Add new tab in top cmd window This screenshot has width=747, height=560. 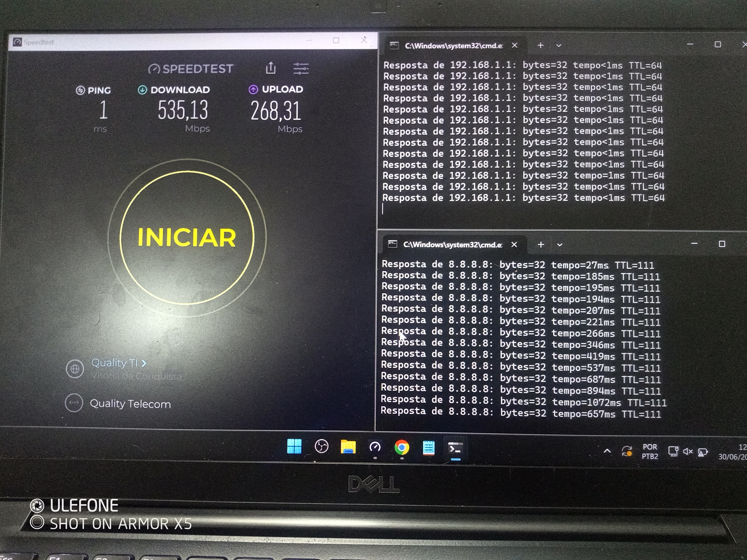coord(540,45)
